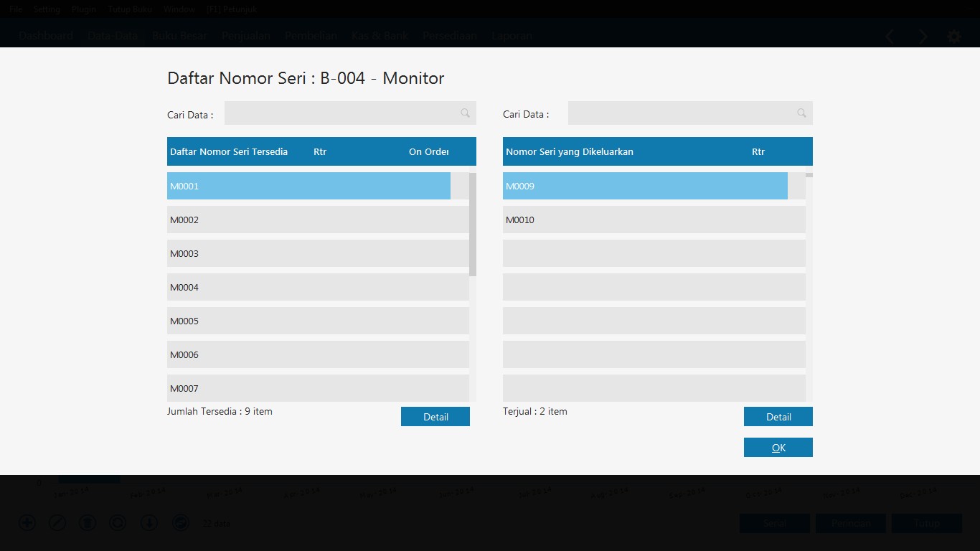Confirm the dialog with the OK button
The width and height of the screenshot is (980, 551).
coord(778,448)
